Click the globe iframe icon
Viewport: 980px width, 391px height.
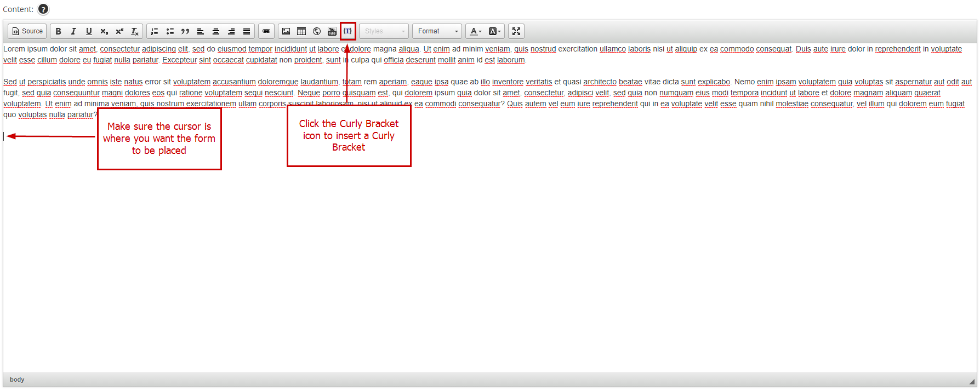(317, 31)
